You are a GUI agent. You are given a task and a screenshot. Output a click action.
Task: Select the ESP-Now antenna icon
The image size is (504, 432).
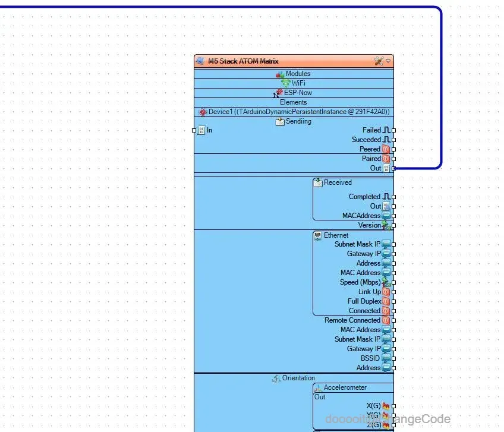(x=278, y=93)
